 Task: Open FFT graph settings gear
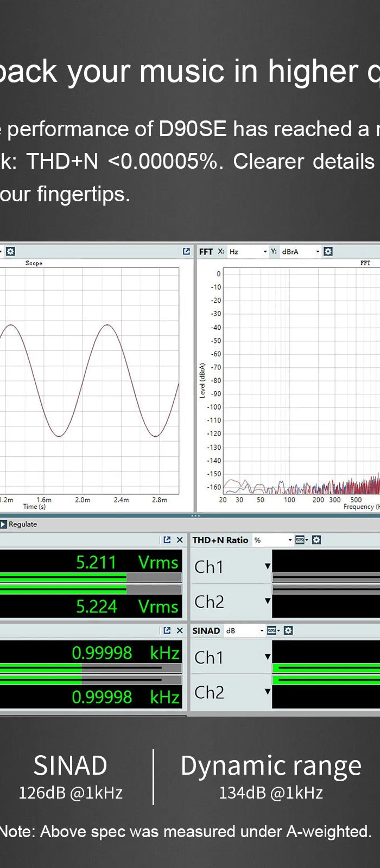(328, 251)
